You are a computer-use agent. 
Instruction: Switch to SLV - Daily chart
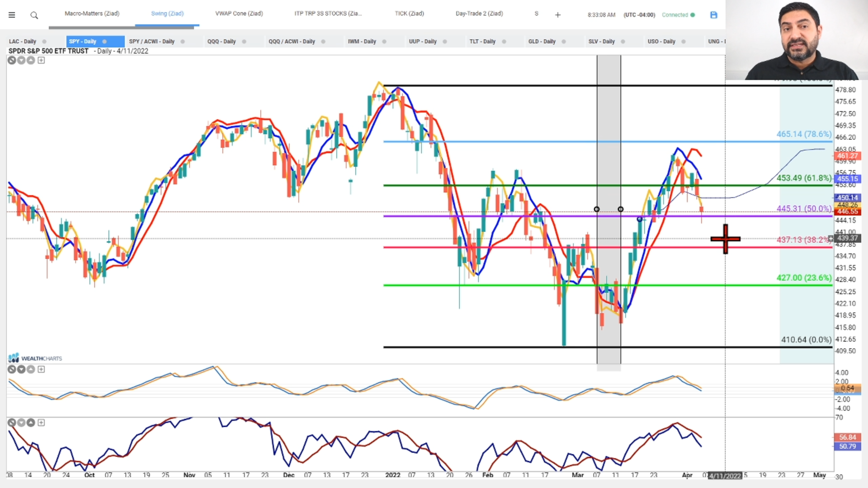[x=601, y=42]
